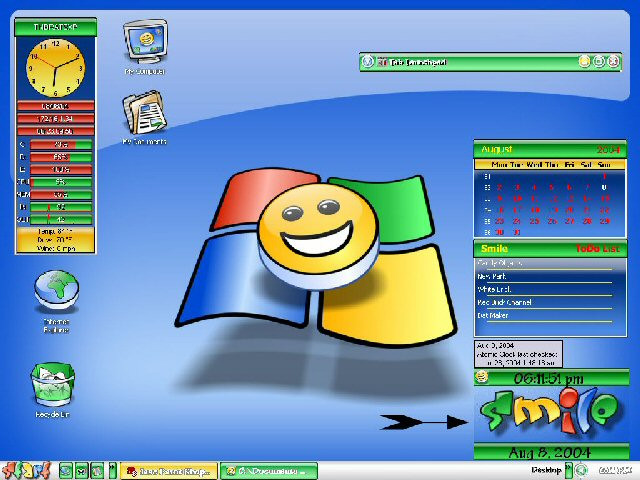Select date 1 in the calendar
This screenshot has height=480, width=640.
click(x=604, y=176)
